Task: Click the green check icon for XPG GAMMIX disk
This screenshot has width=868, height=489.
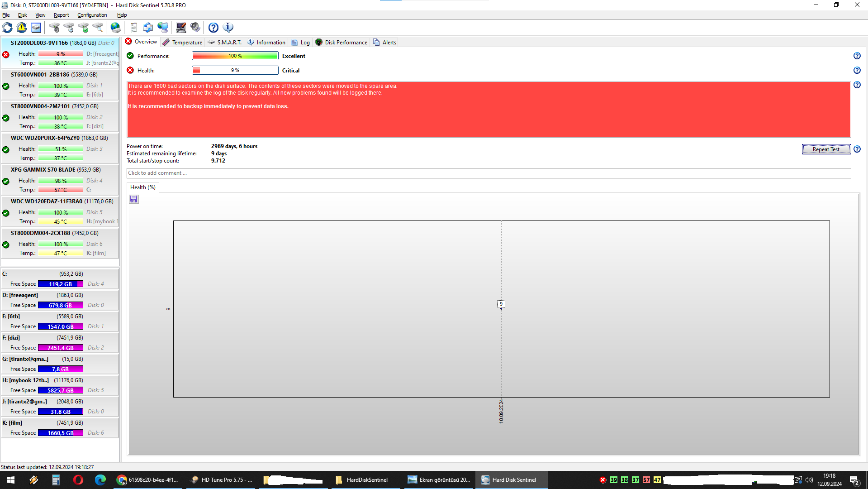Action: (6, 182)
